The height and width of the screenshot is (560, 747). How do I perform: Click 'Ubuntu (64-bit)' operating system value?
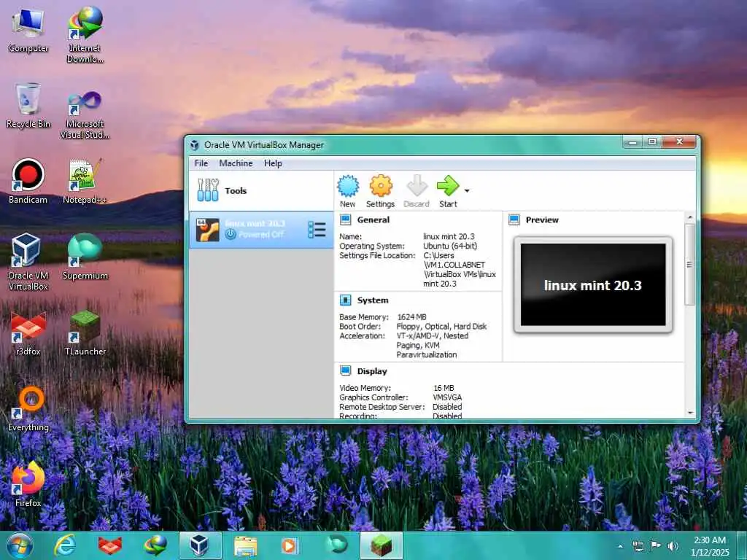(450, 246)
